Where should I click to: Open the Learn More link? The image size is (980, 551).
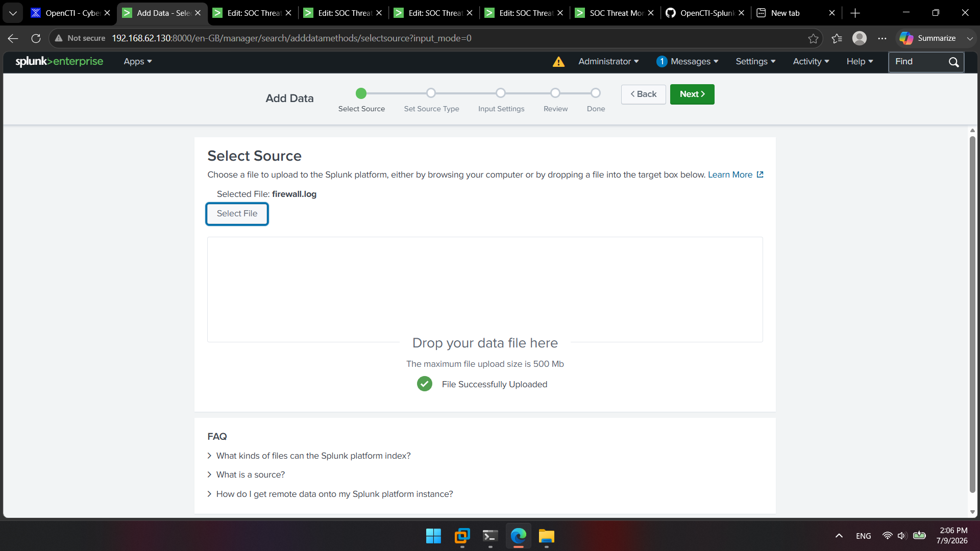click(735, 174)
